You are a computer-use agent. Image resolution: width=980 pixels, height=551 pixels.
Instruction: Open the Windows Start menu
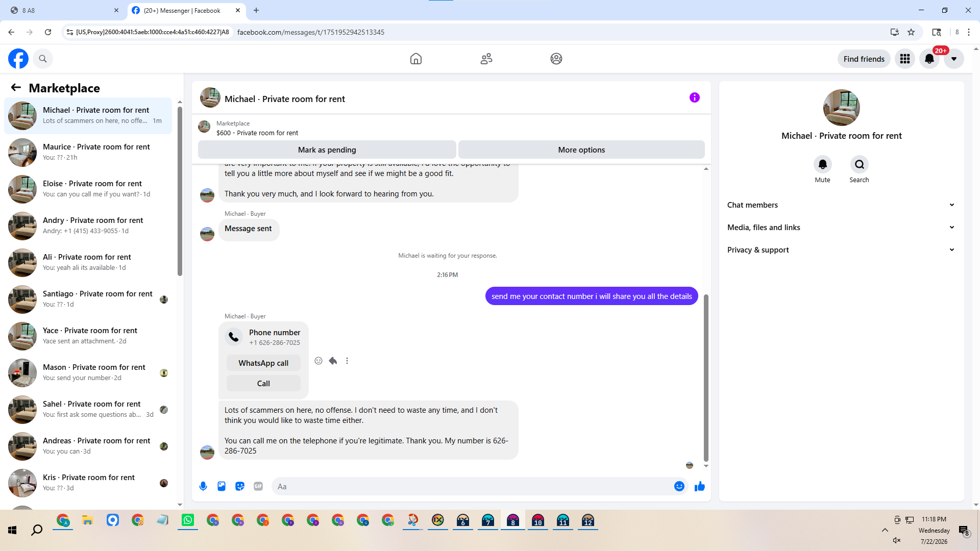[x=12, y=530]
